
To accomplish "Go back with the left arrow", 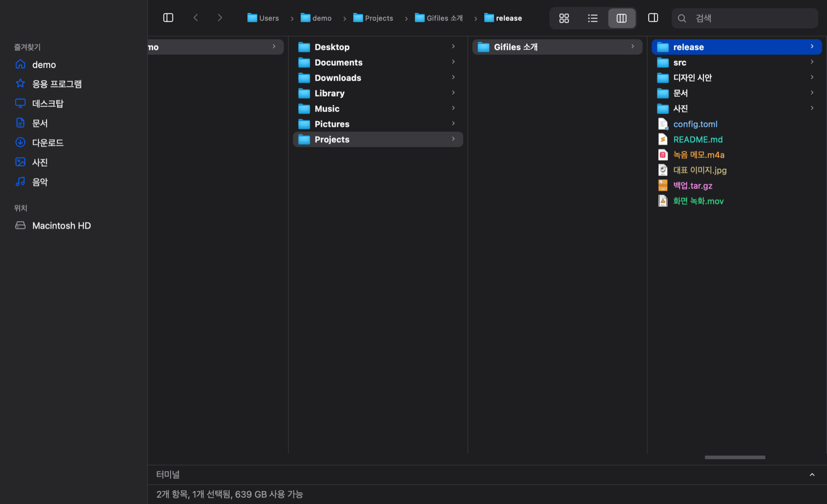I will [196, 18].
